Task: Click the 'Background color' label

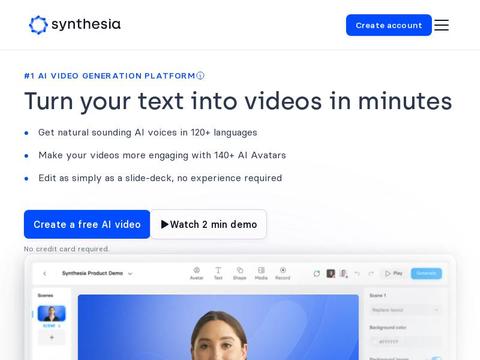Action: (x=388, y=327)
